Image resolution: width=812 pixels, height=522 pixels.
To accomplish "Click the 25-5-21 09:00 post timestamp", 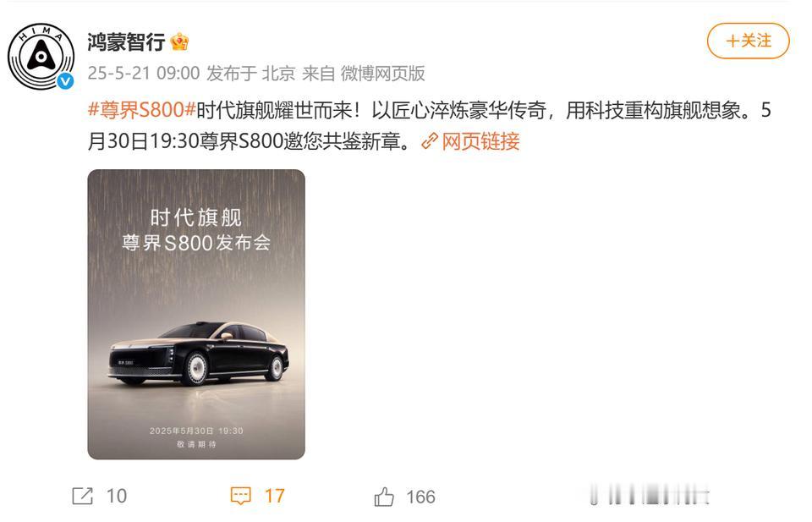I will tap(144, 73).
